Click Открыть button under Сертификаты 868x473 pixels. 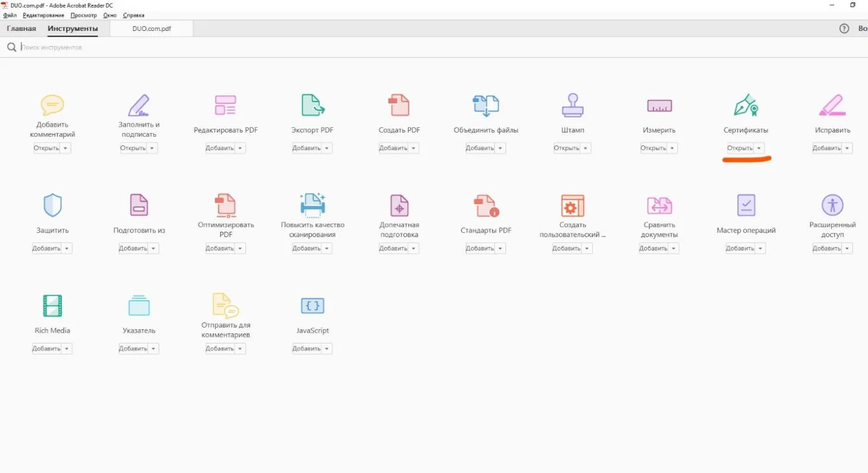point(740,148)
